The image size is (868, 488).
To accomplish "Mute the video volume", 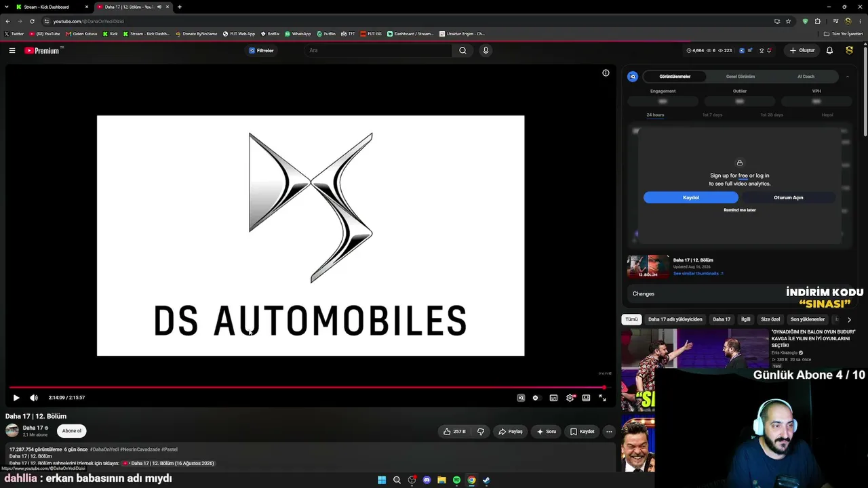I will point(34,398).
